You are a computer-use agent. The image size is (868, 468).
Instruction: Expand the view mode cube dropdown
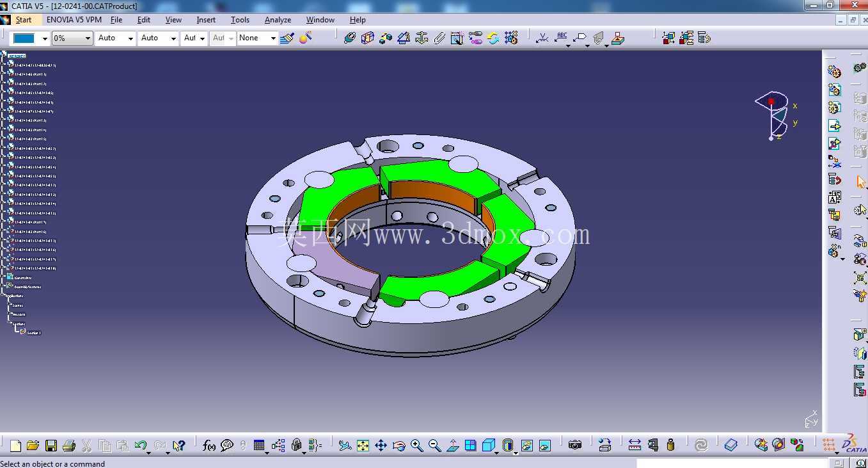(x=496, y=453)
